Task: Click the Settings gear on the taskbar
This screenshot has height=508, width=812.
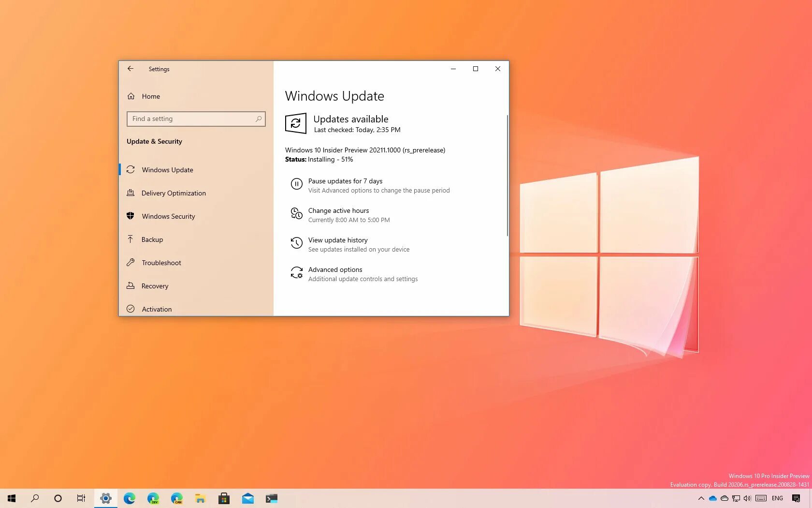Action: 106,498
